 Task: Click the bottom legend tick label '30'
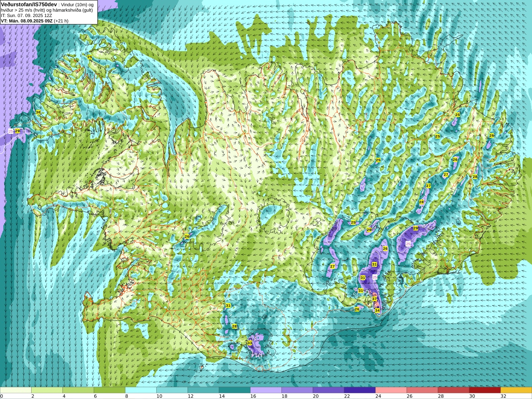click(x=472, y=396)
